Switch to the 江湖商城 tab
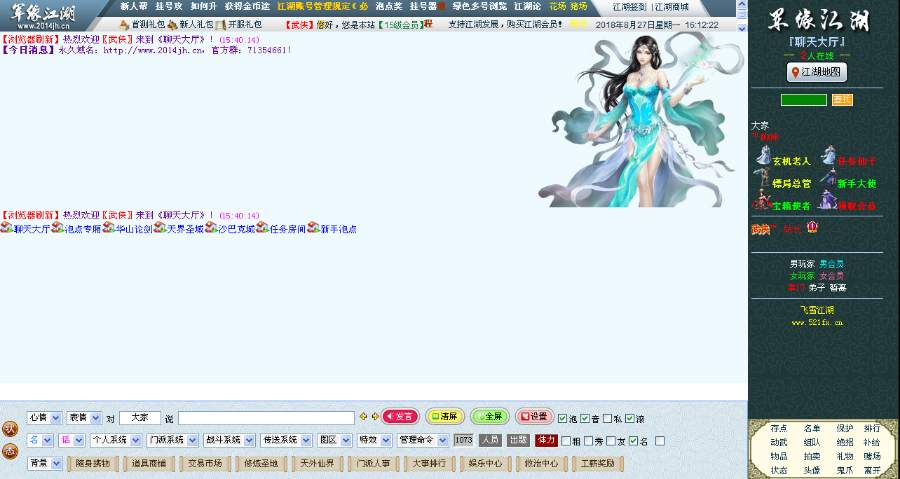 coord(672,7)
